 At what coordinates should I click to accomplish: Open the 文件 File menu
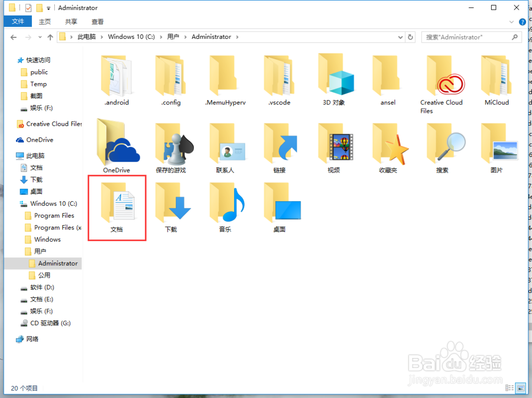click(x=18, y=21)
